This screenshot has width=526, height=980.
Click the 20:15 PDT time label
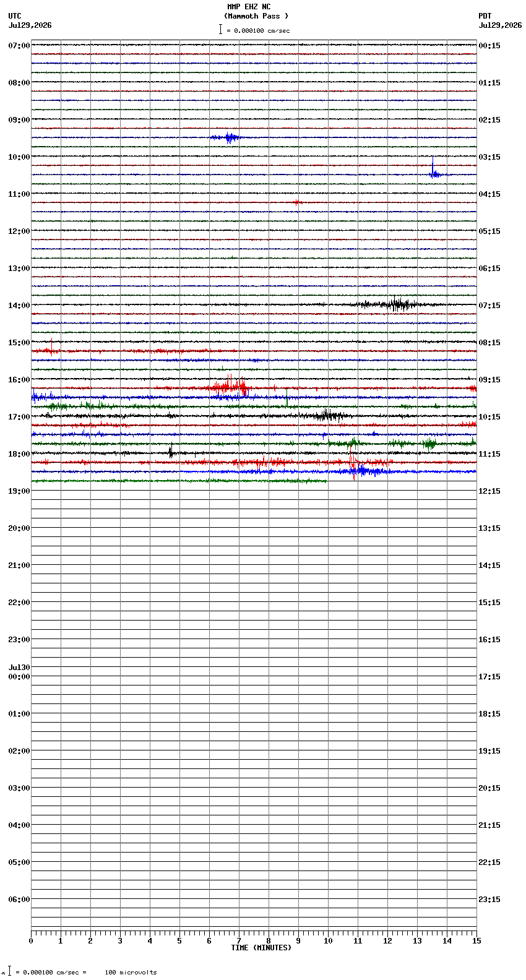coord(489,788)
